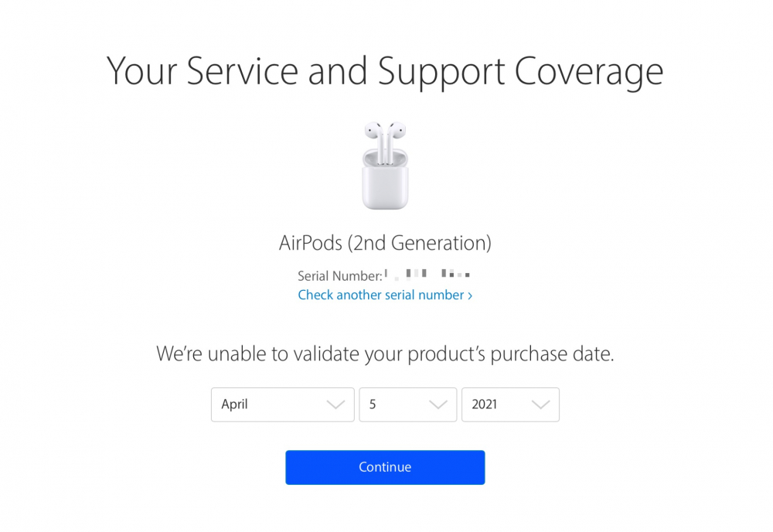Click the chevron inside the month selector

tap(336, 404)
